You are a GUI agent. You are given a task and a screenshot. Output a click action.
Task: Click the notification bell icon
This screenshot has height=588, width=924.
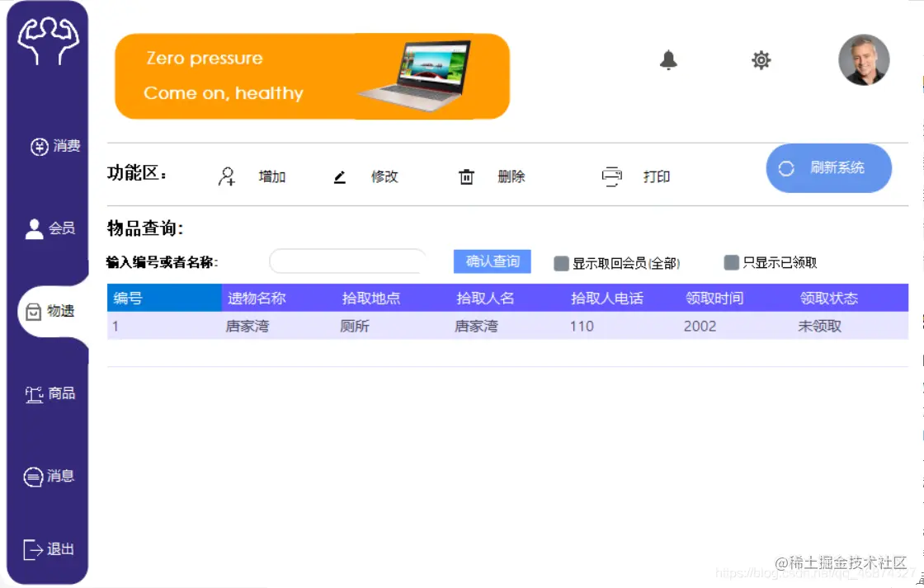(668, 59)
